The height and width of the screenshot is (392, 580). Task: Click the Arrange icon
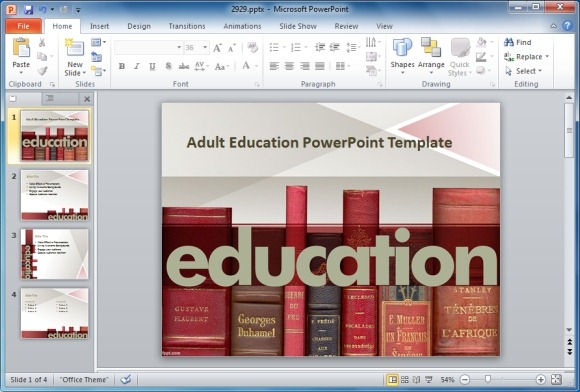click(431, 47)
